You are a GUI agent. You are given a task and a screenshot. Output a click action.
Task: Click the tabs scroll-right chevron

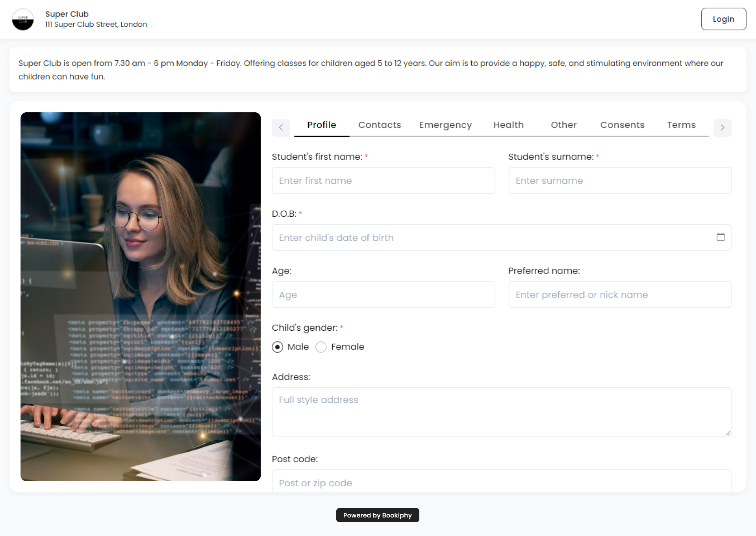point(722,128)
